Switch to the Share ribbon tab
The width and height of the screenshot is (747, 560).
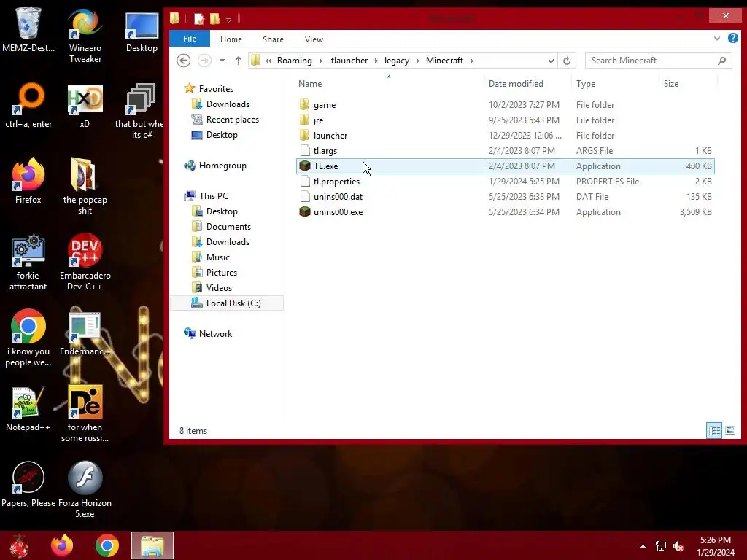tap(273, 39)
